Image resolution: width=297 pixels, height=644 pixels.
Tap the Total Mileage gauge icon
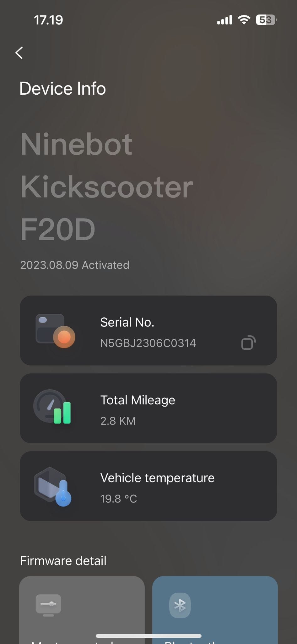point(52,407)
